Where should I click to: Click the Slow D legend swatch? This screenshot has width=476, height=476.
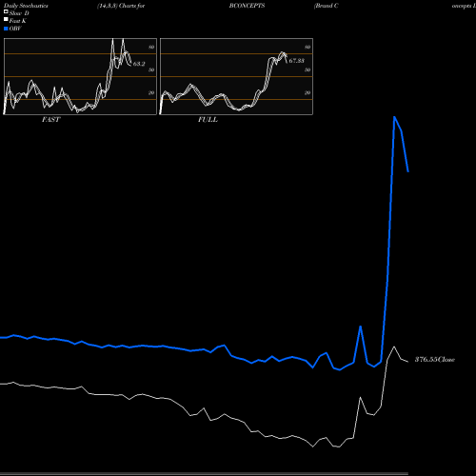coord(6,11)
